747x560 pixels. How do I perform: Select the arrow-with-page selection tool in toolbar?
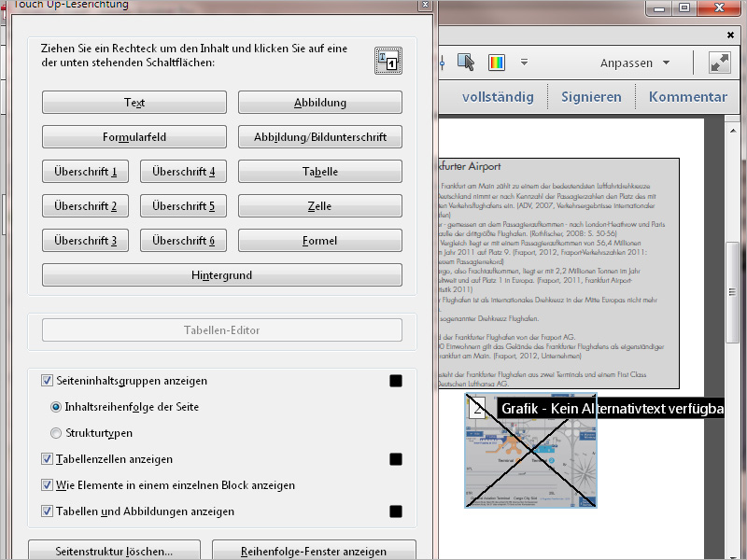[465, 63]
